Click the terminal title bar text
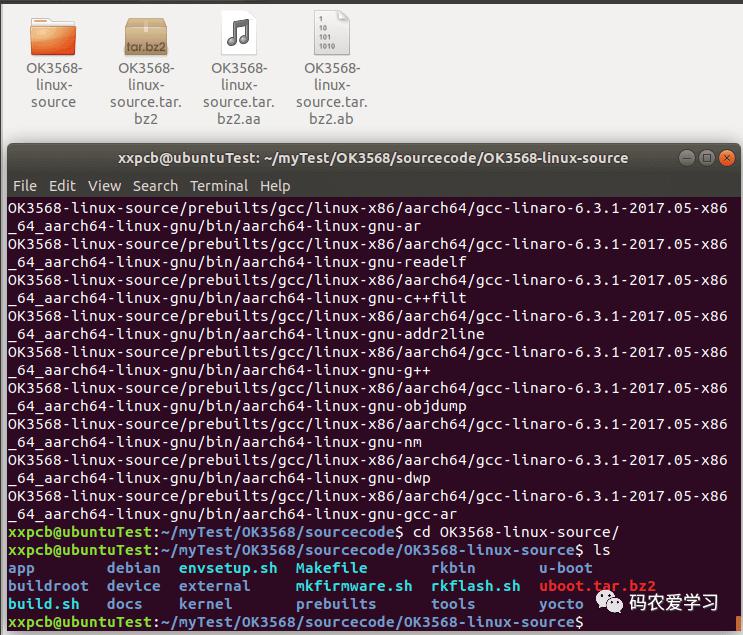 (x=373, y=158)
